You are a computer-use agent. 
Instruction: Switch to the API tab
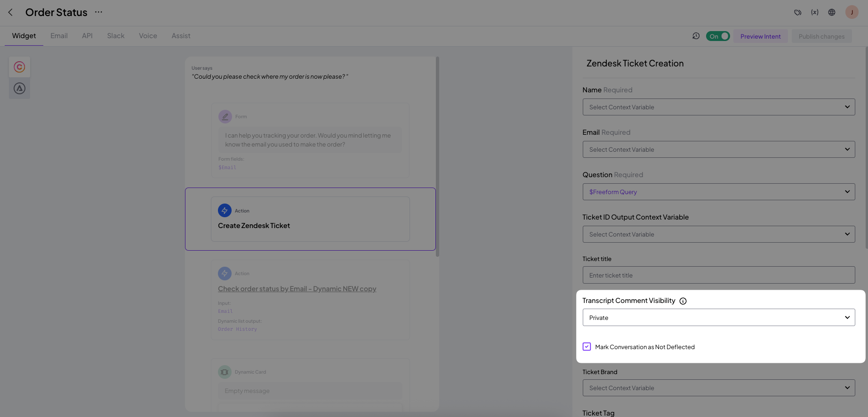pos(87,36)
